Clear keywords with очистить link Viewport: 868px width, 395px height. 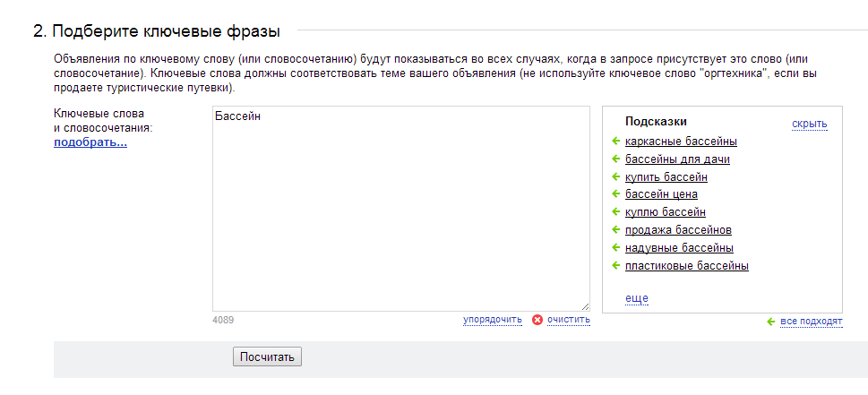point(569,320)
